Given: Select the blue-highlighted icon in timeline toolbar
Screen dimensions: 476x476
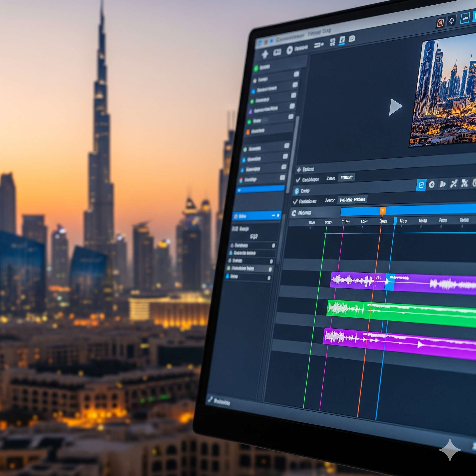Looking at the screenshot, I should click(x=421, y=185).
